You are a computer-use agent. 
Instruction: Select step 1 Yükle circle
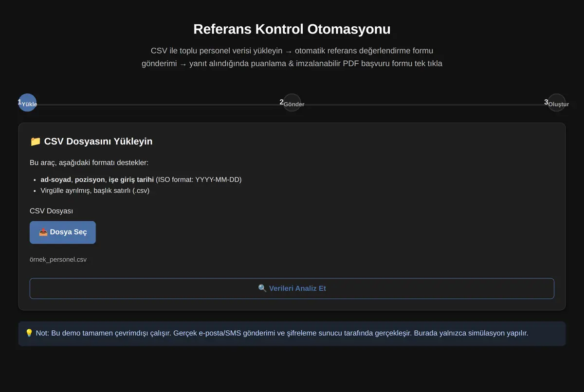(x=27, y=103)
